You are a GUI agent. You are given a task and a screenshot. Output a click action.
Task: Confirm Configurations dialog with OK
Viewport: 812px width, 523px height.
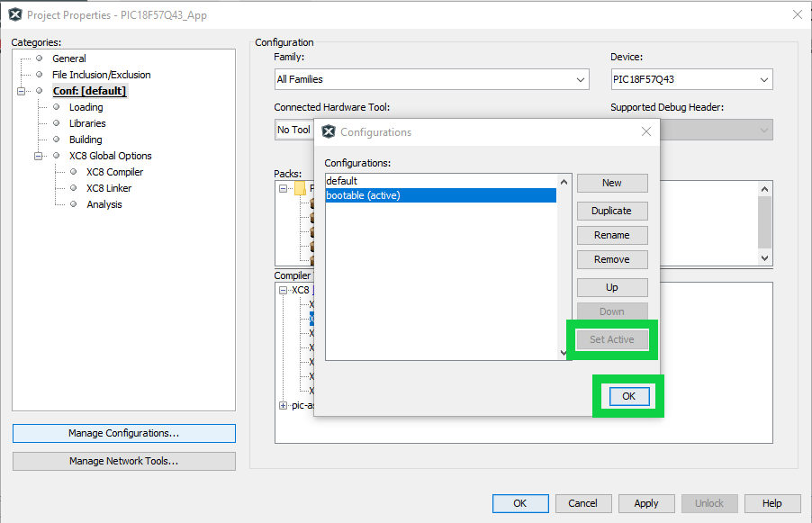[x=628, y=396]
